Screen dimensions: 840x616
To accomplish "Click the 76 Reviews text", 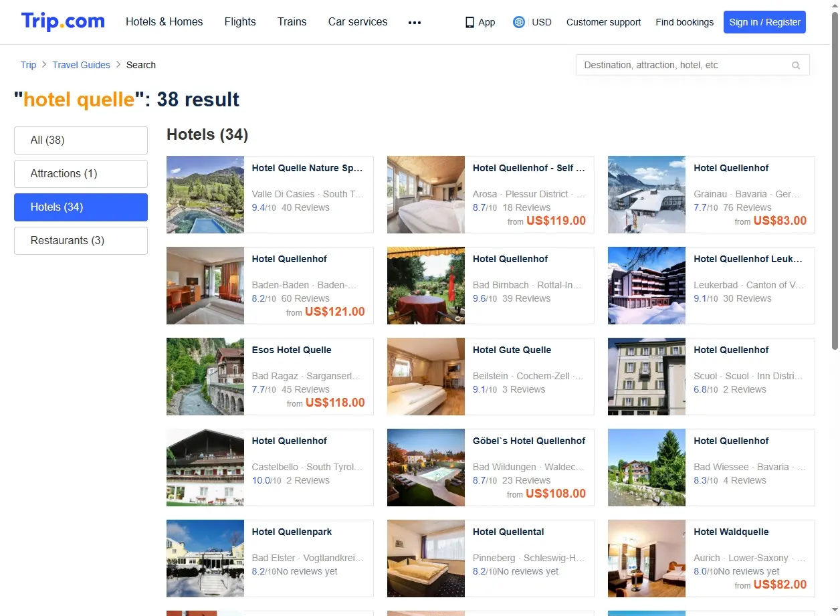I will [748, 208].
